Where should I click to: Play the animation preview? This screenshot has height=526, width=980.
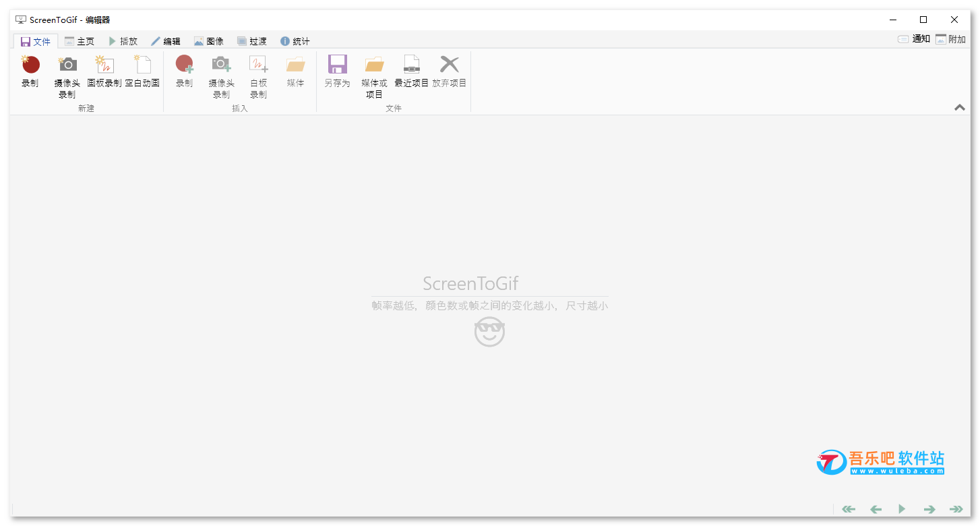(902, 509)
